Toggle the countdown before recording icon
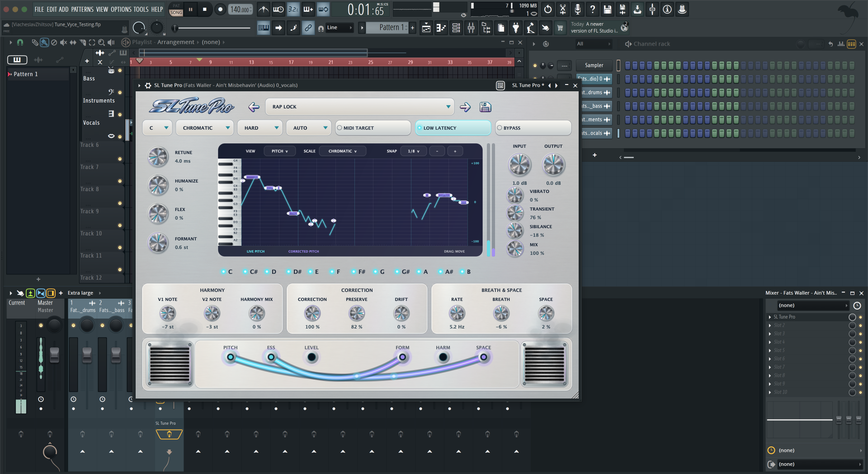This screenshot has height=474, width=868. (x=293, y=9)
